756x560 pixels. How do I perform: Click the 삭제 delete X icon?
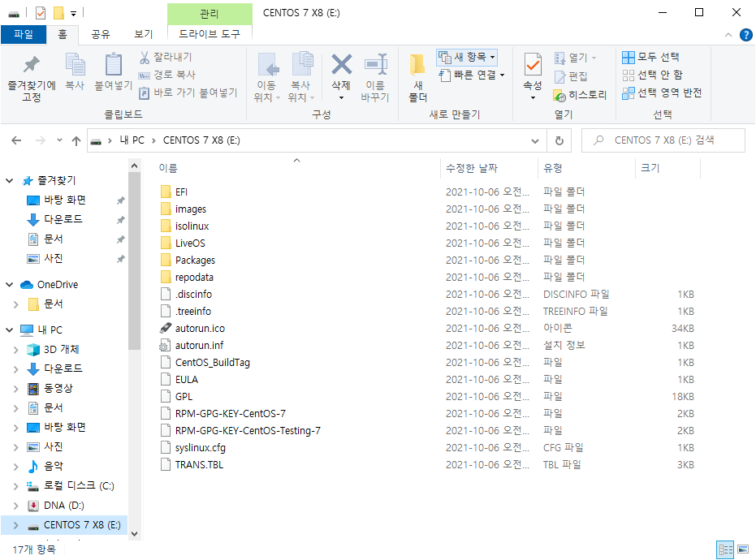[341, 64]
